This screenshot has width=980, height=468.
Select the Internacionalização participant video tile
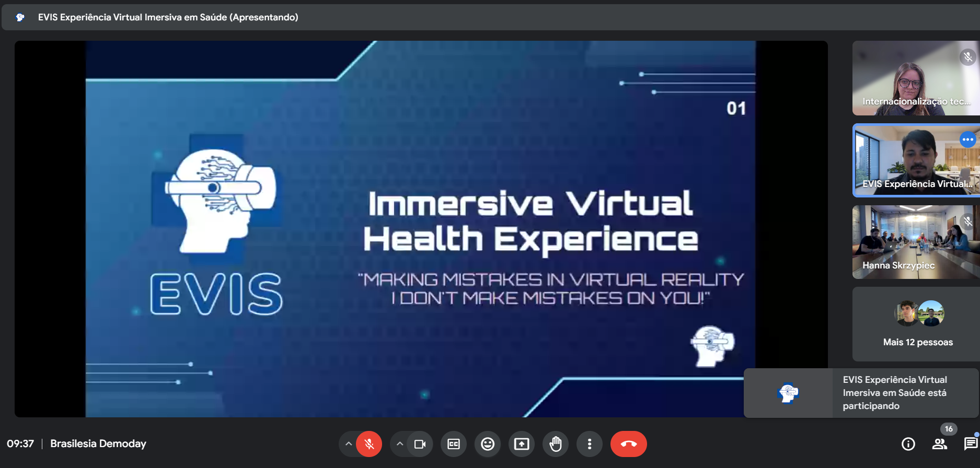[x=916, y=78]
